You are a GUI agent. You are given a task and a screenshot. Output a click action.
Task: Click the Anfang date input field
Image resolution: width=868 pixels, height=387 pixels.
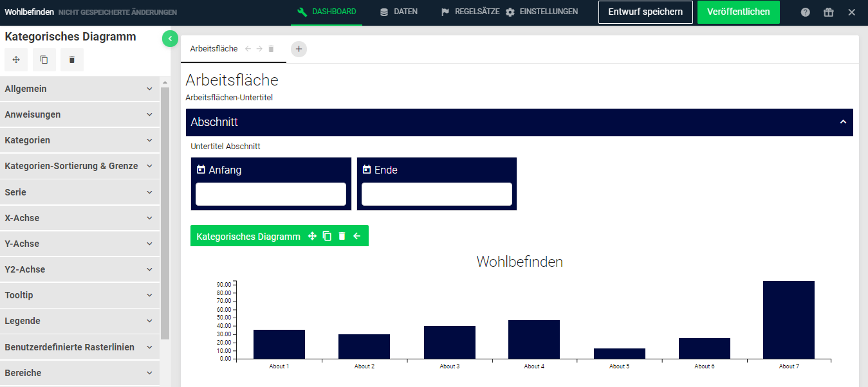point(271,194)
